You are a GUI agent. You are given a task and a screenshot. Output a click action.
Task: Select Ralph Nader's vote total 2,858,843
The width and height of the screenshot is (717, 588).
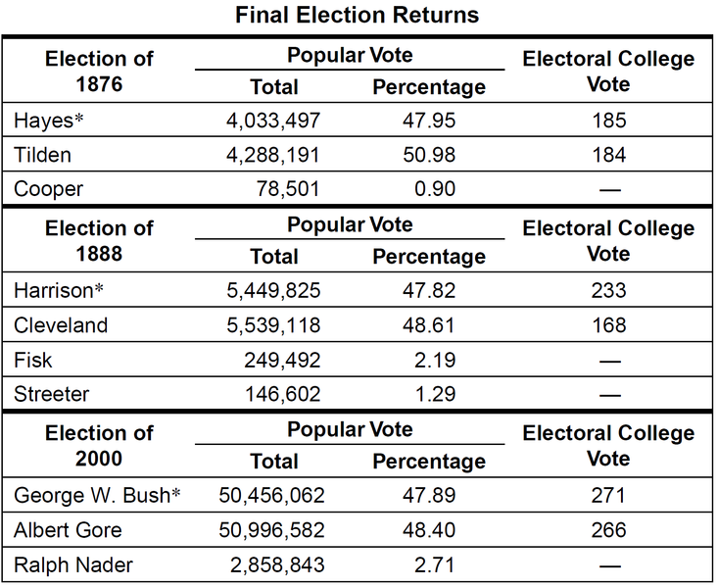point(277,565)
